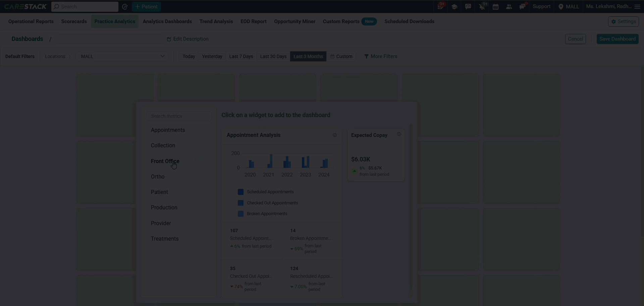644x306 pixels.
Task: Add the Expected Copay widget to dashboard
Action: (x=376, y=155)
